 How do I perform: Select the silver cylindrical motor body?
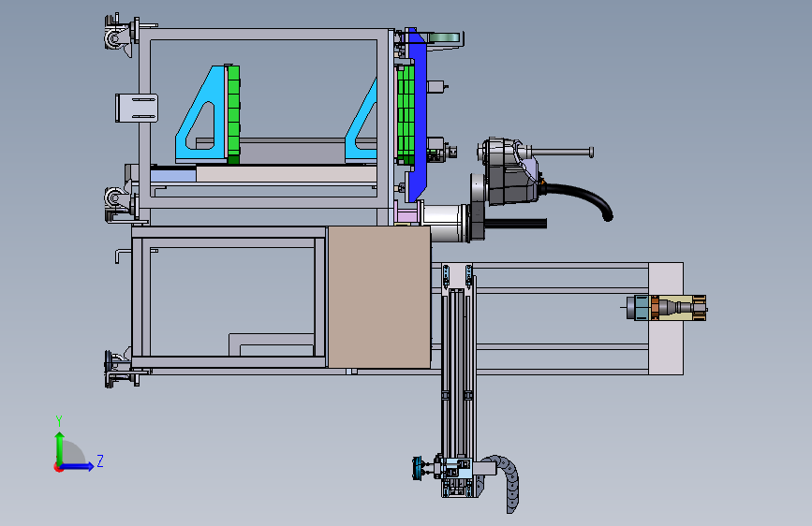tap(446, 223)
